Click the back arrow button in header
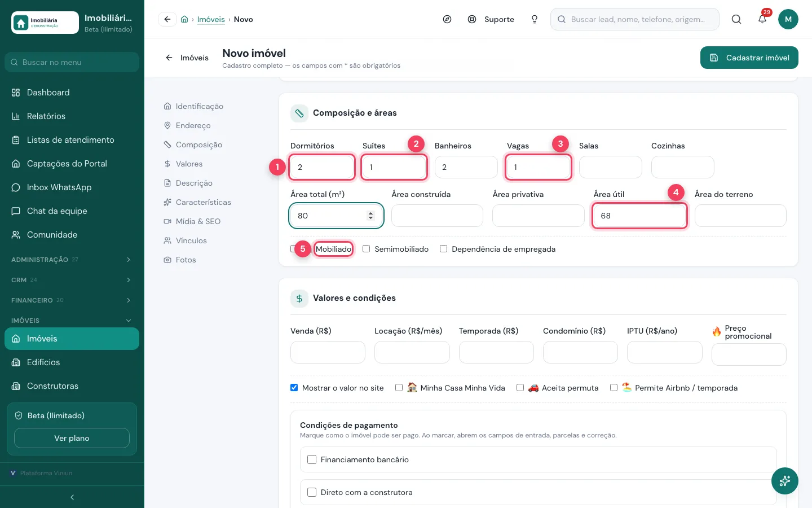Image resolution: width=812 pixels, height=508 pixels. click(x=167, y=19)
